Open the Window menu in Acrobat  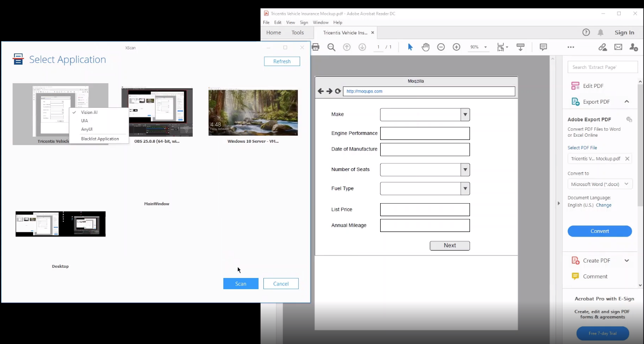coord(321,22)
